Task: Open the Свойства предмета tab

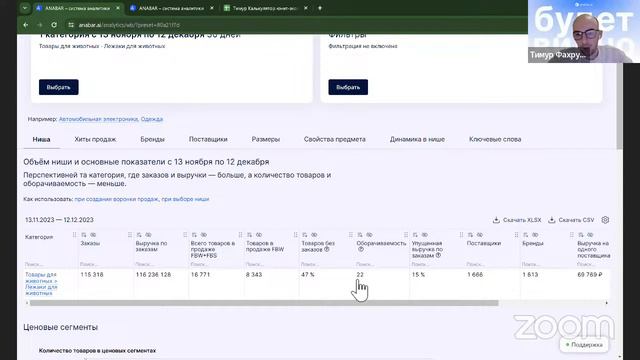Action: point(335,139)
